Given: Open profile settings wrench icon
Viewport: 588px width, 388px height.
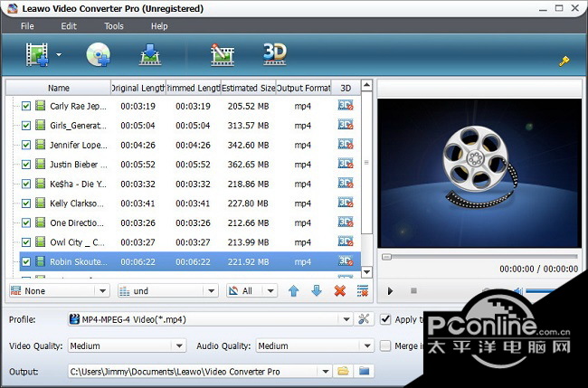Looking at the screenshot, I should coord(365,319).
